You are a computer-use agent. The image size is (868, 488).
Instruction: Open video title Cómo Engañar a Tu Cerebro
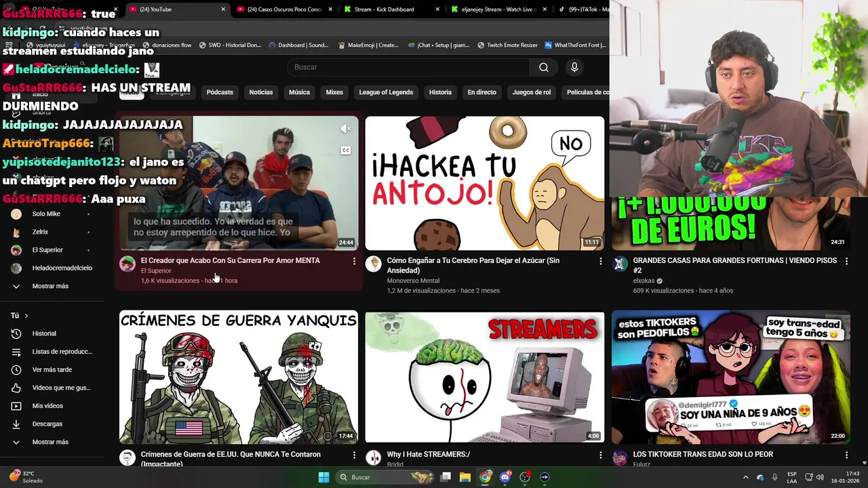pos(473,265)
